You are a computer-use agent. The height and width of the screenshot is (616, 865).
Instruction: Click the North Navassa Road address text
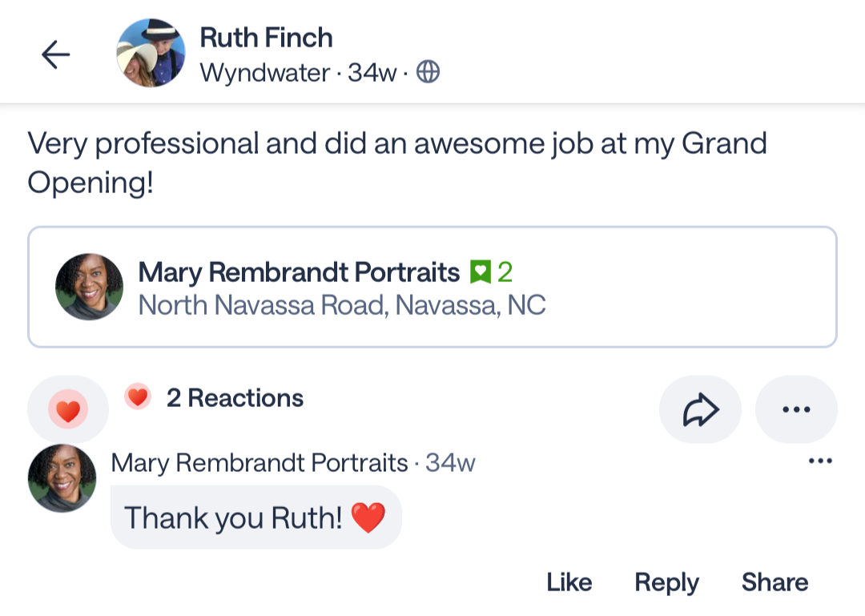click(x=342, y=305)
